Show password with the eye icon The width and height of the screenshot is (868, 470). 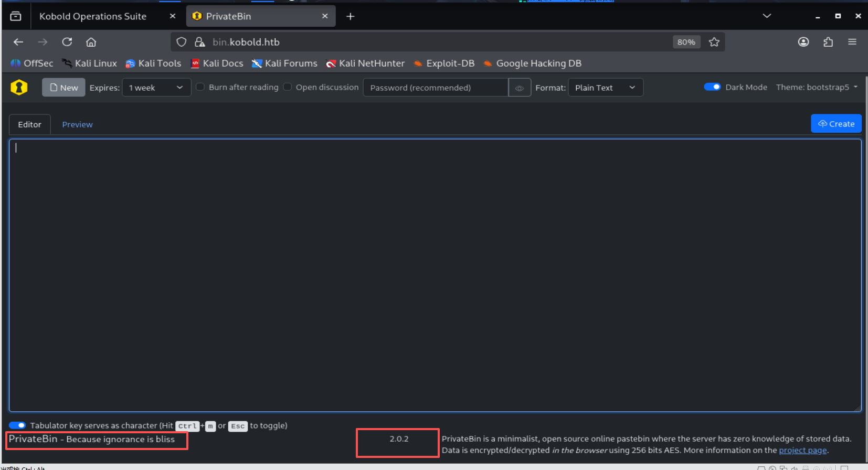(x=520, y=88)
